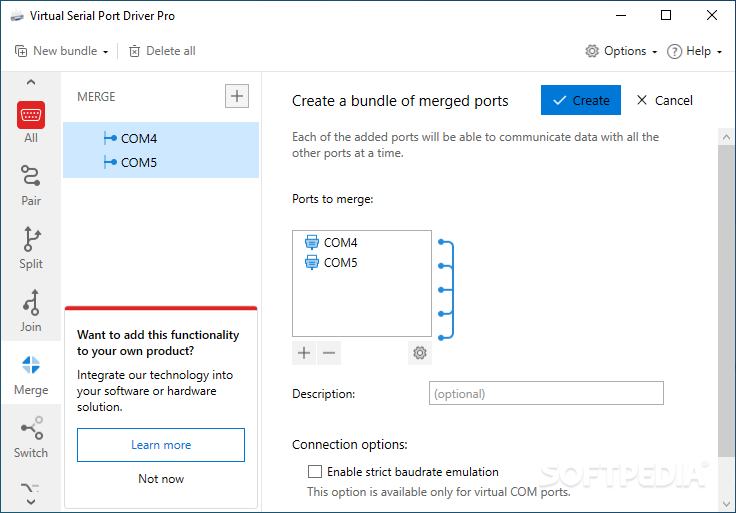
Task: Select the Merge bundle type
Action: 31,375
